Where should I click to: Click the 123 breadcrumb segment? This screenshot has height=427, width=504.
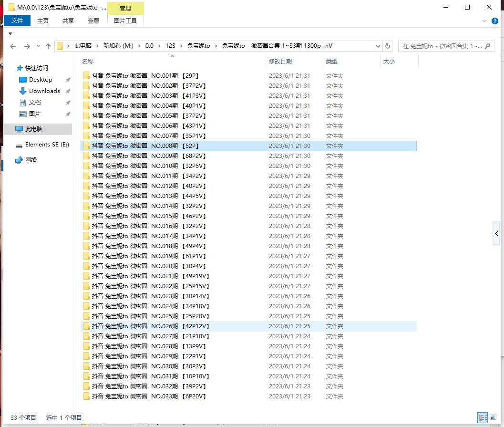click(x=170, y=46)
